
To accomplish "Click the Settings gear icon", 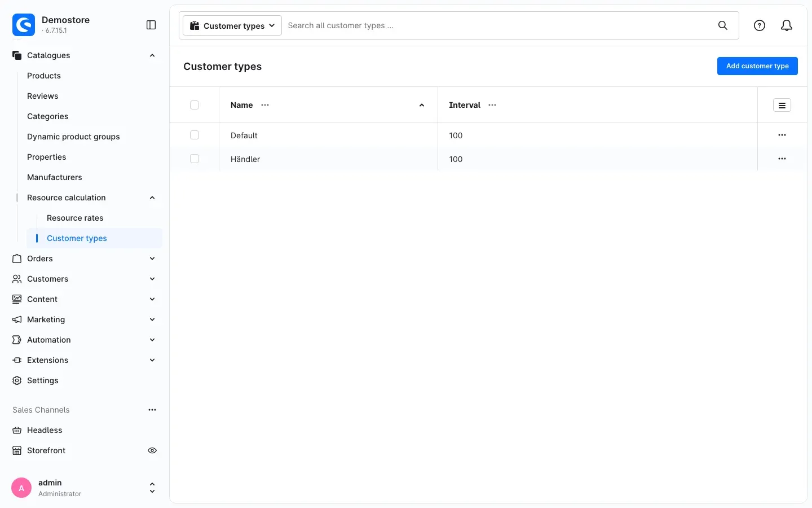I will pyautogui.click(x=17, y=380).
